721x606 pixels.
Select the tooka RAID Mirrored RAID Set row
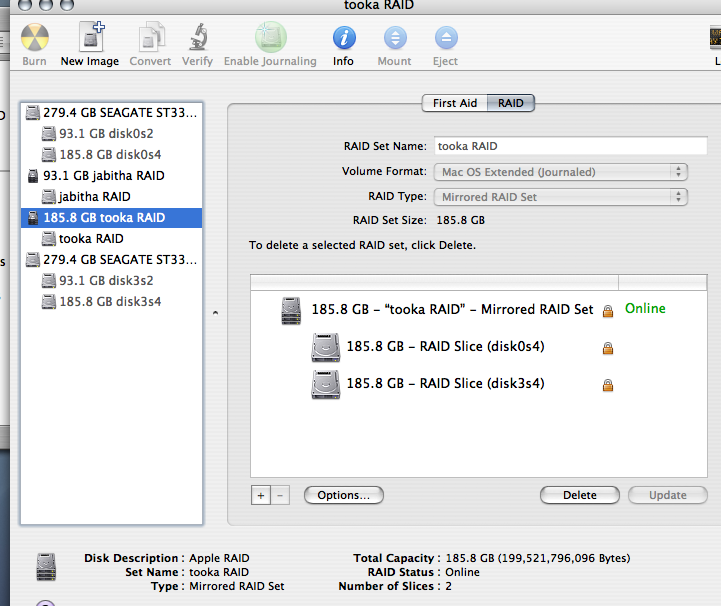tap(478, 309)
